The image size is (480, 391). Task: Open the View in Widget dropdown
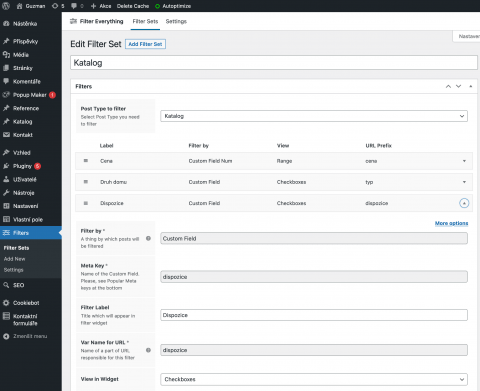point(314,379)
